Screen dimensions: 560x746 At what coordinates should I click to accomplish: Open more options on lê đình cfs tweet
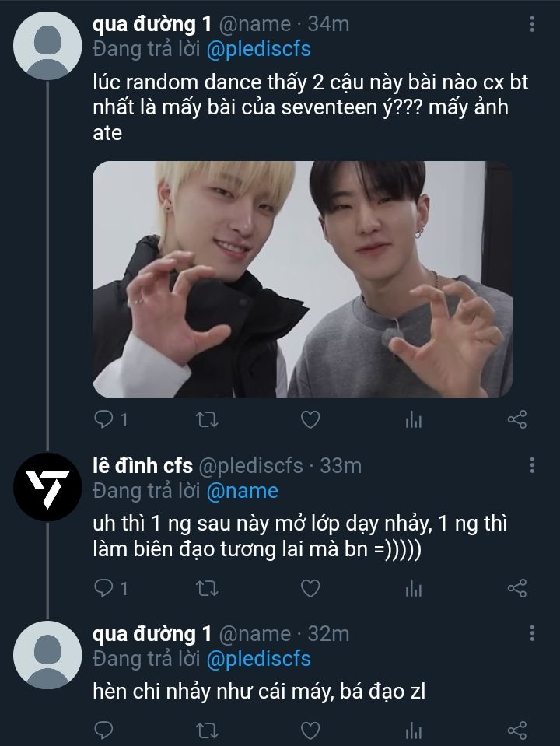(532, 465)
